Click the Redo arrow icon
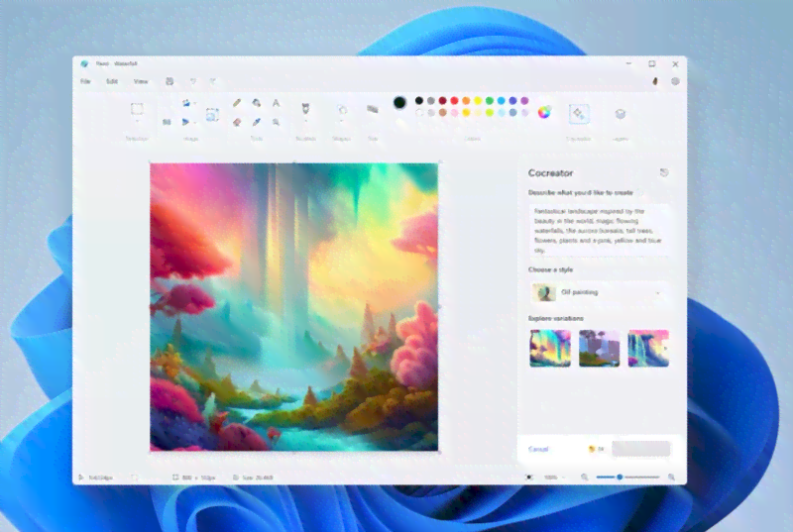 coord(213,81)
